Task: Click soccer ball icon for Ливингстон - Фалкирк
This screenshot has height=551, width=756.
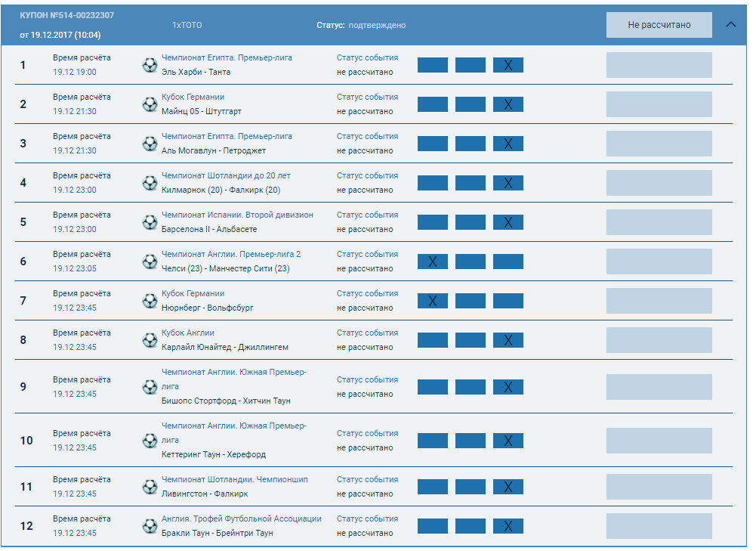Action: (150, 487)
